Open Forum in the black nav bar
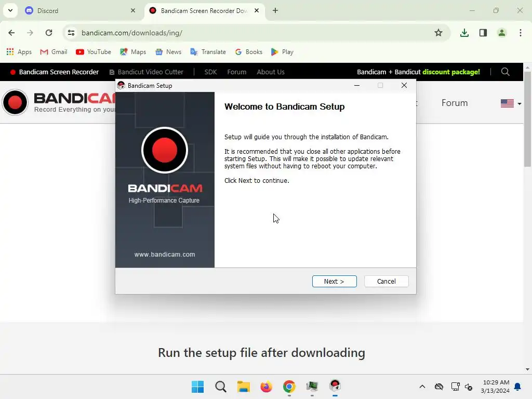Screen dimensions: 532x399 click(x=237, y=72)
